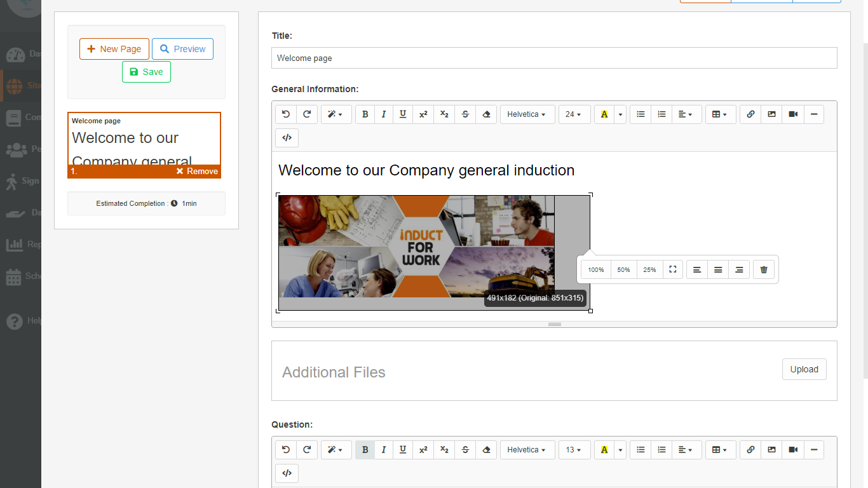Viewport: 868px width, 488px height.
Task: Undo in Question editor
Action: click(x=286, y=450)
